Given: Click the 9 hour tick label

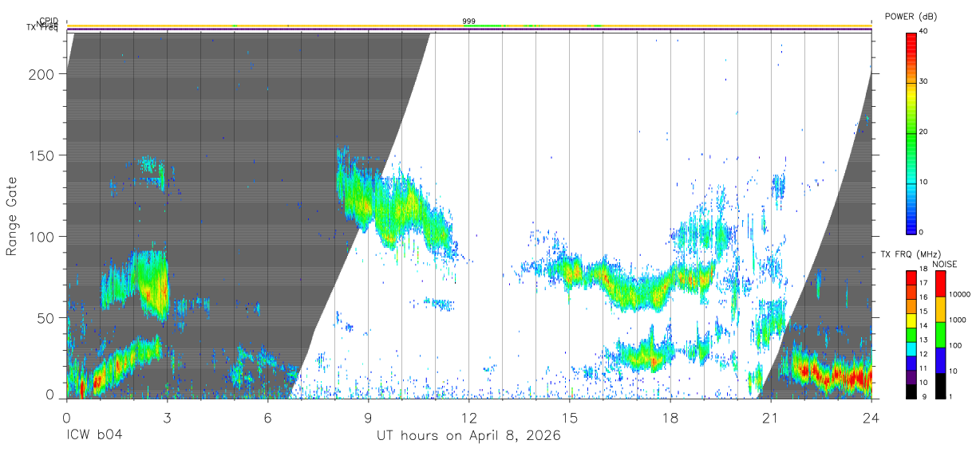Looking at the screenshot, I should pyautogui.click(x=368, y=417).
